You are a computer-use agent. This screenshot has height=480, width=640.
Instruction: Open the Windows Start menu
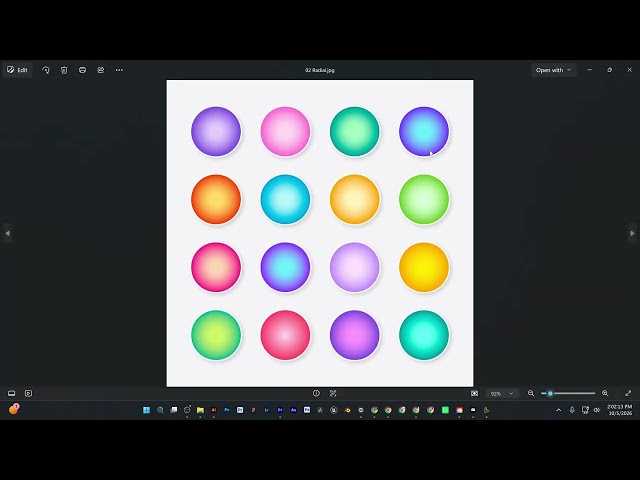(147, 410)
